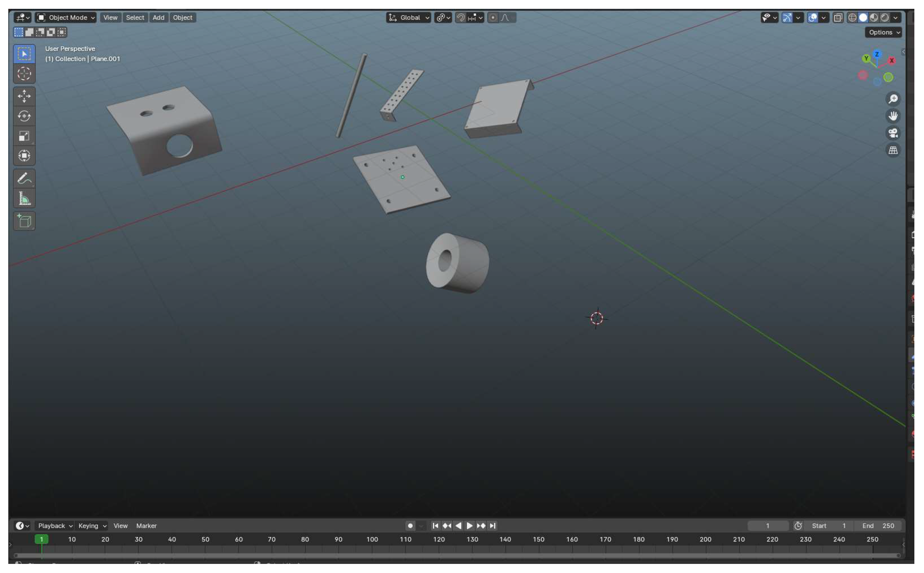Screen dimensions: 924x573
Task: Select the Scale tool
Action: pyautogui.click(x=24, y=136)
